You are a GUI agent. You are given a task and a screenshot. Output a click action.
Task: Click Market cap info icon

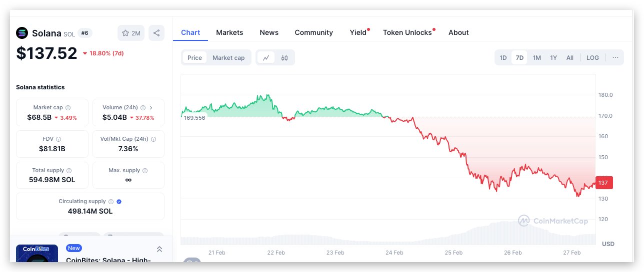[68, 108]
